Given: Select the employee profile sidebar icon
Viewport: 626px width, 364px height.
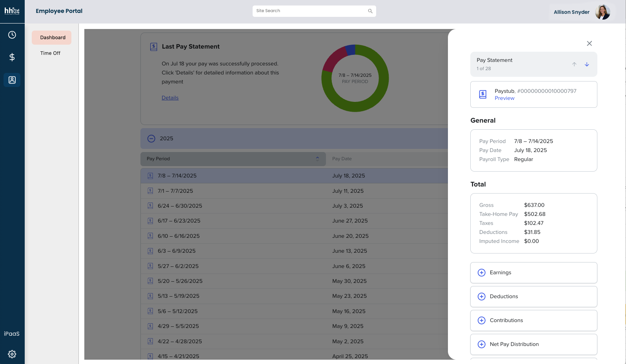Looking at the screenshot, I should pos(12,80).
